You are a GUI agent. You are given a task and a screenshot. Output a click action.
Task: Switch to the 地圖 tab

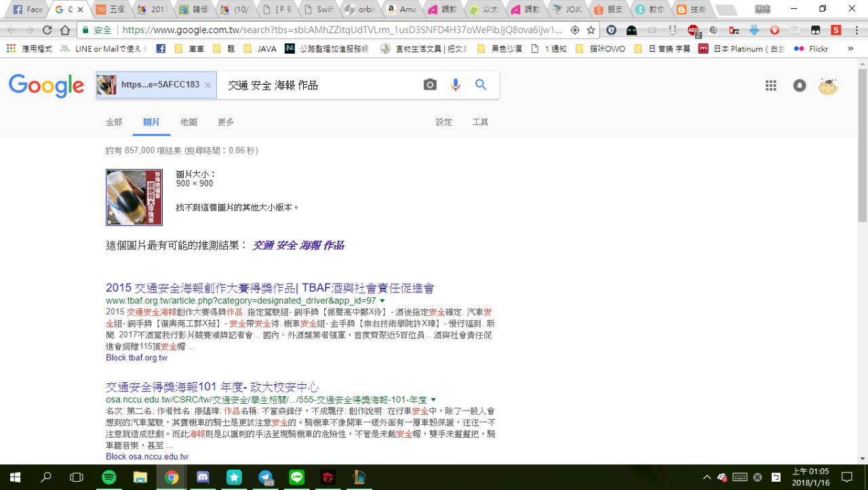(x=189, y=122)
